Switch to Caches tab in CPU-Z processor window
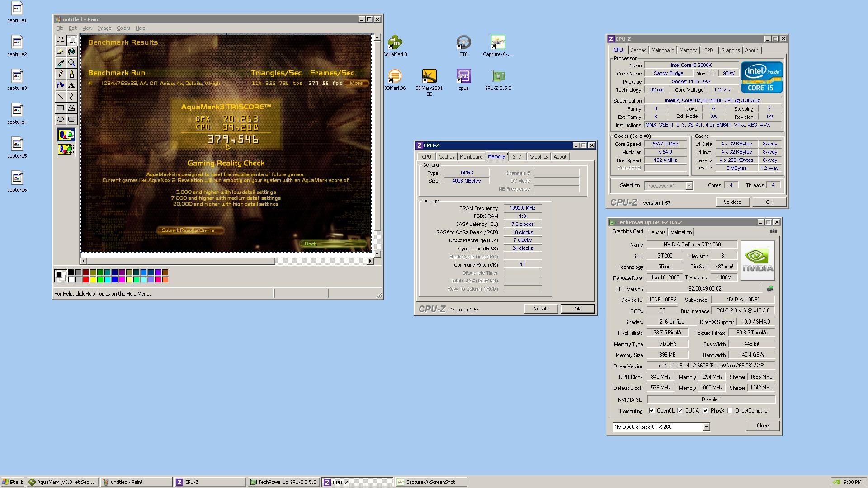This screenshot has height=488, width=868. pos(638,50)
